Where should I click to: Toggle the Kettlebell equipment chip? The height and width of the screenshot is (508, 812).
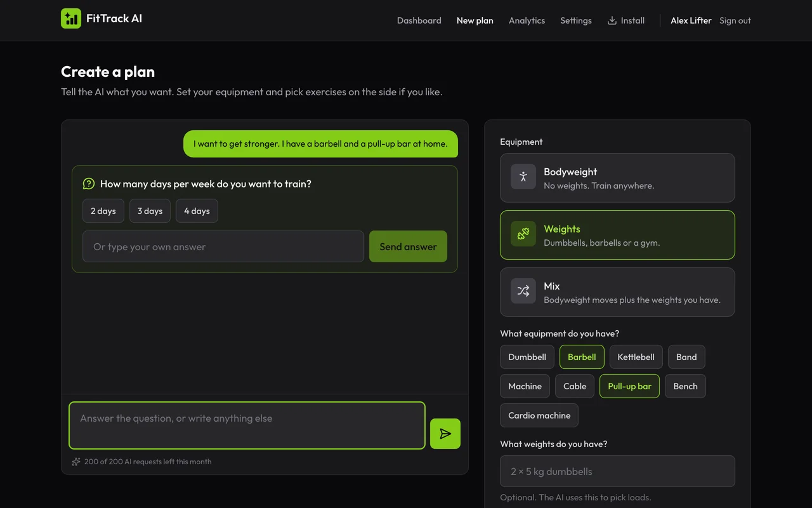click(636, 357)
